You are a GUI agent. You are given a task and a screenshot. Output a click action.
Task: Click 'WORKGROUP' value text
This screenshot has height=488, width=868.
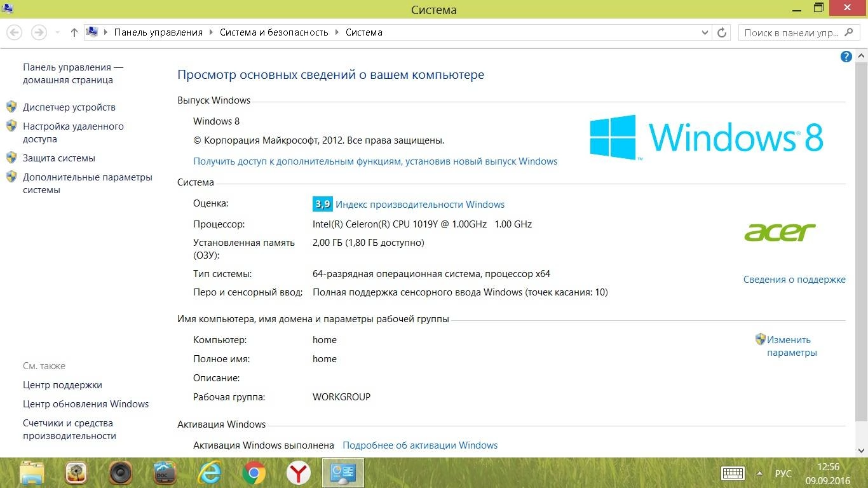pos(341,397)
